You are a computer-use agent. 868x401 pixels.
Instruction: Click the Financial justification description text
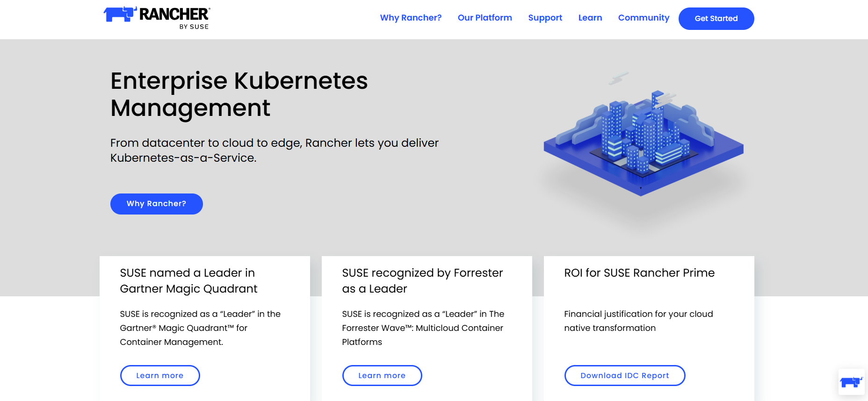(638, 321)
